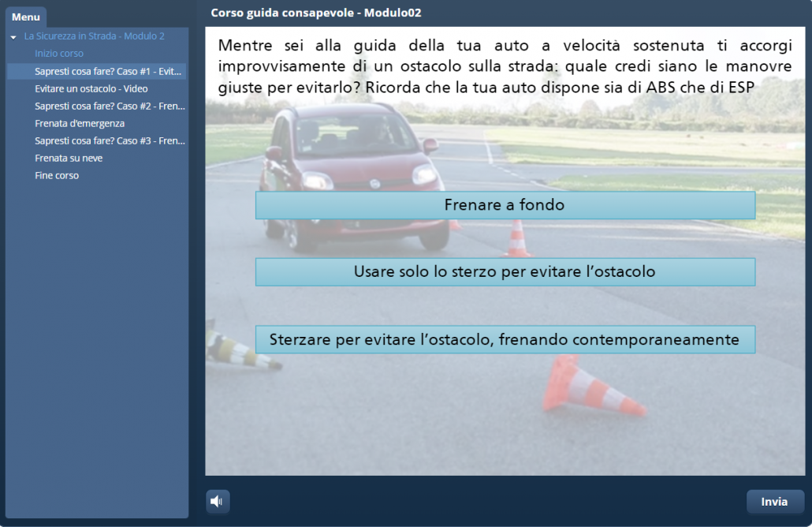Choose Sterzare per evitare l'ostacolo, frenando contemporaneamente
The image size is (812, 527).
tap(505, 340)
